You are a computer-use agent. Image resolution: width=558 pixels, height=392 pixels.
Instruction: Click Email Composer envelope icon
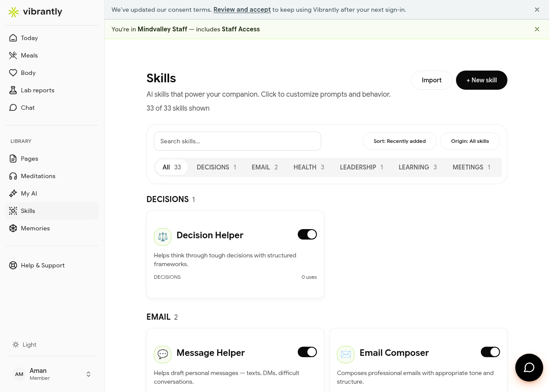(346, 355)
